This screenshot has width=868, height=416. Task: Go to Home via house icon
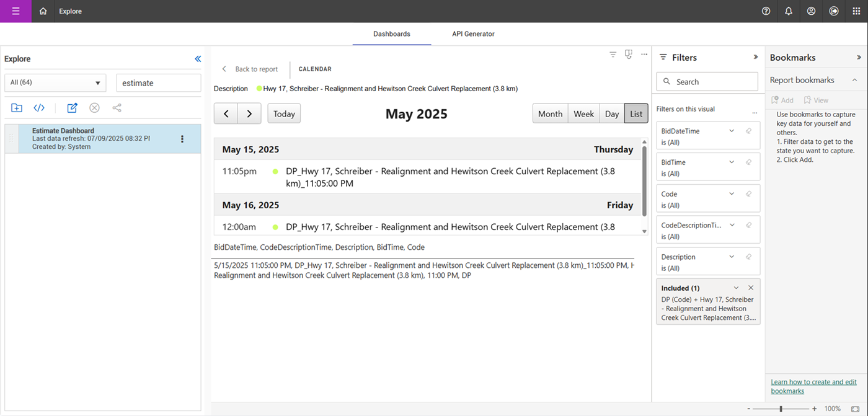43,11
